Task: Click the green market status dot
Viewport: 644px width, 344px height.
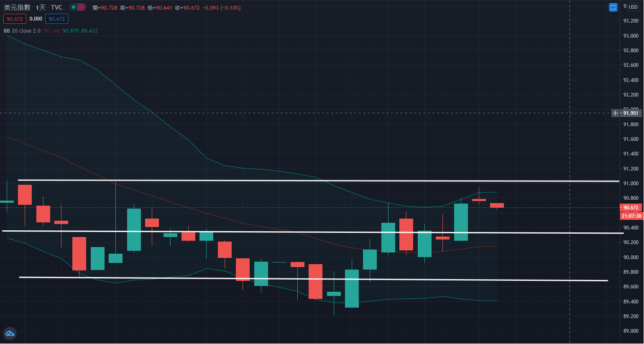Action: pos(73,7)
